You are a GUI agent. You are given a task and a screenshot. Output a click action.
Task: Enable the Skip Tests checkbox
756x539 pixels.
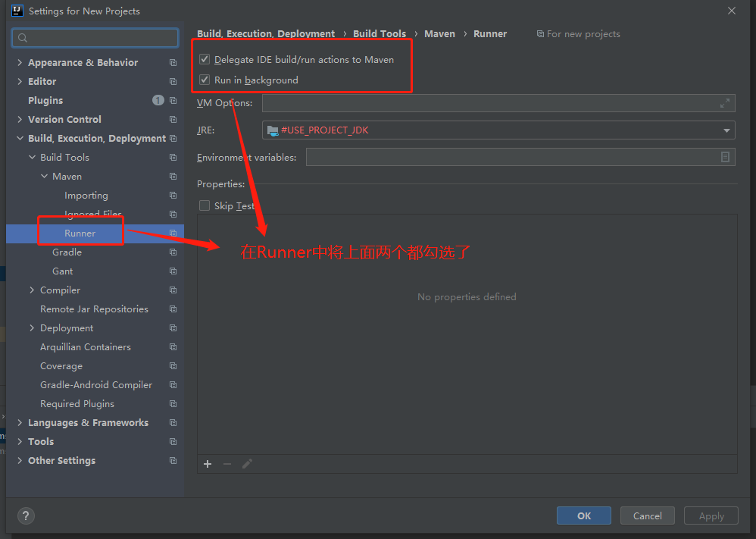205,205
